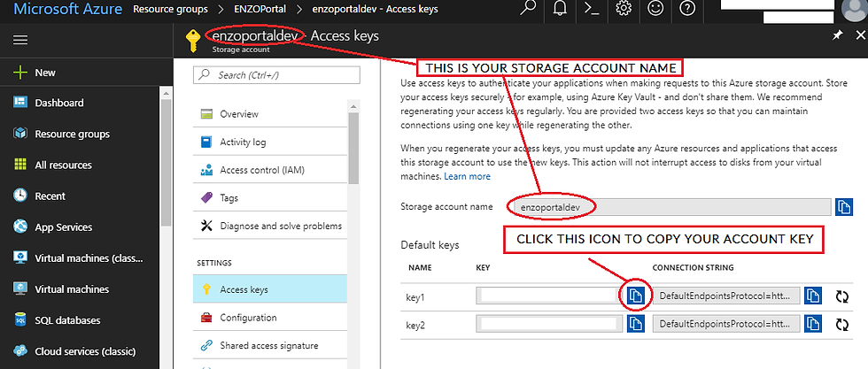Click the feedback smiley icon

click(655, 9)
